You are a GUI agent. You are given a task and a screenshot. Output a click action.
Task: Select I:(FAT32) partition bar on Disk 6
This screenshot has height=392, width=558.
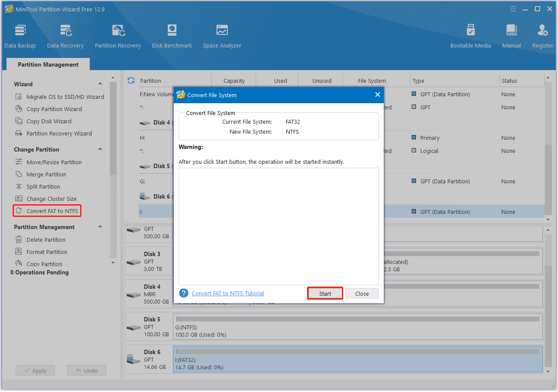358,359
